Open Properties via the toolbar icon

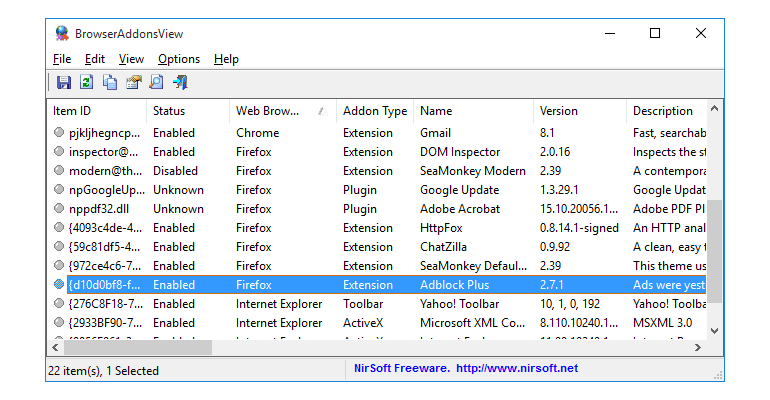point(133,83)
